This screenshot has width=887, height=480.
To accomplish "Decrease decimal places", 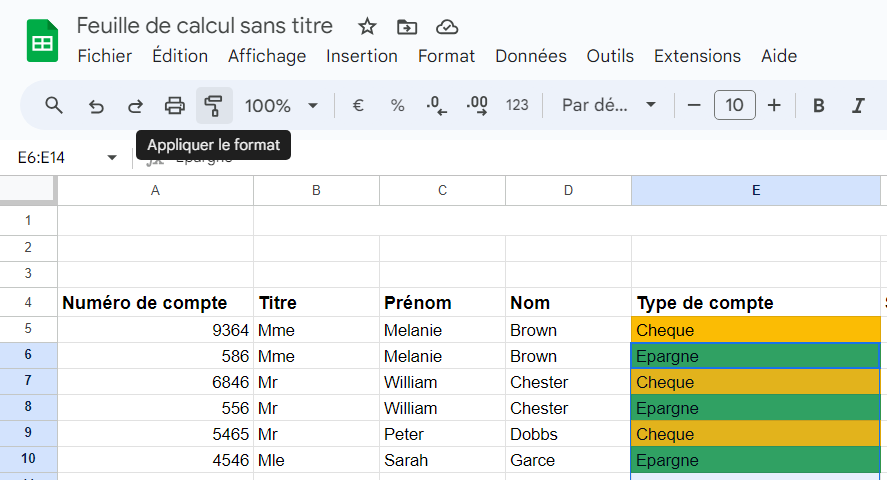I will tap(436, 106).
